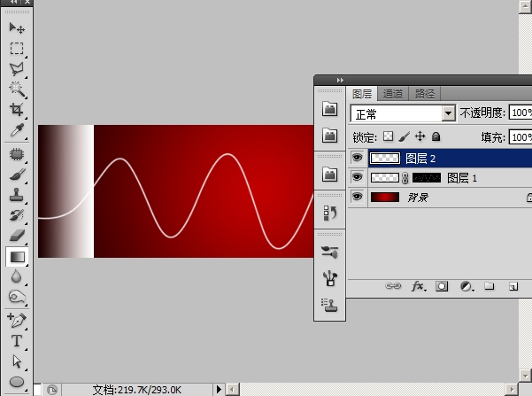
Task: Select the Ellipse shape tool
Action: [x=17, y=382]
